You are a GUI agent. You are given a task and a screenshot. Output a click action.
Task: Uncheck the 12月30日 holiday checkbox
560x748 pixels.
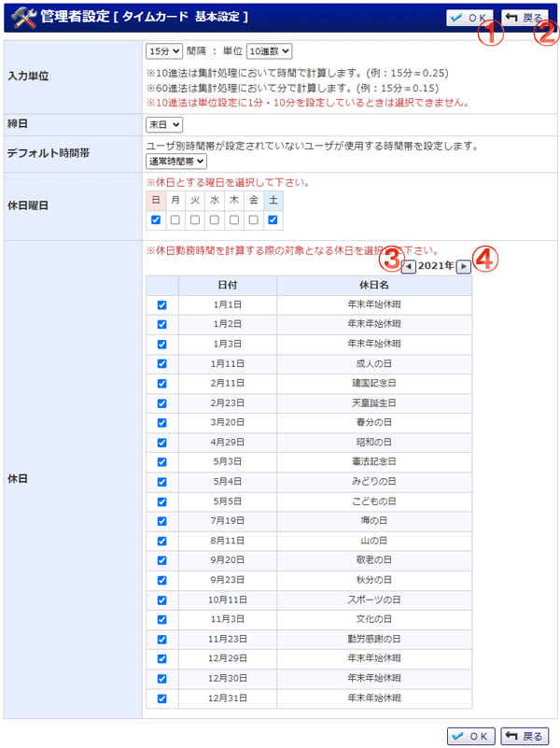click(x=162, y=679)
